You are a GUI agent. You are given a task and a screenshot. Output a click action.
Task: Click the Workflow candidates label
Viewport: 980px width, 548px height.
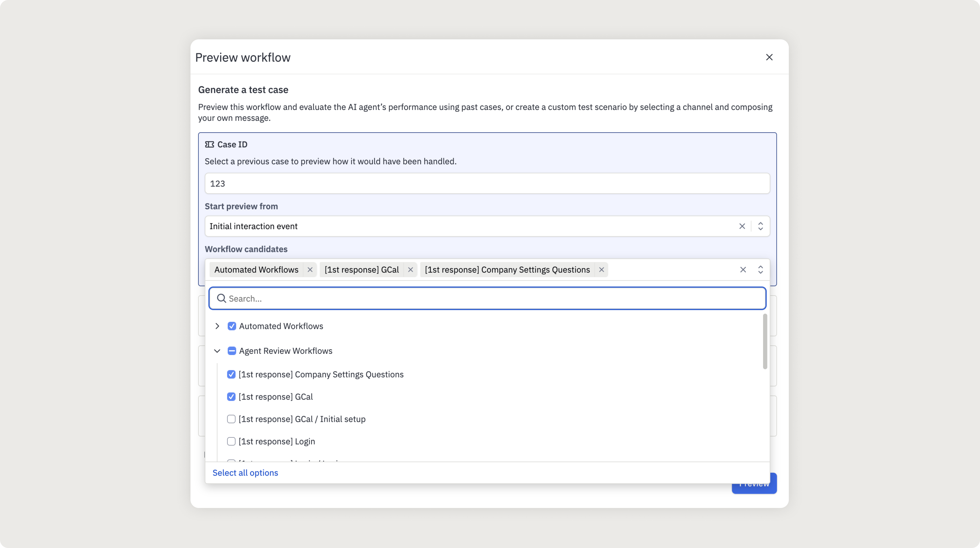[x=246, y=249]
